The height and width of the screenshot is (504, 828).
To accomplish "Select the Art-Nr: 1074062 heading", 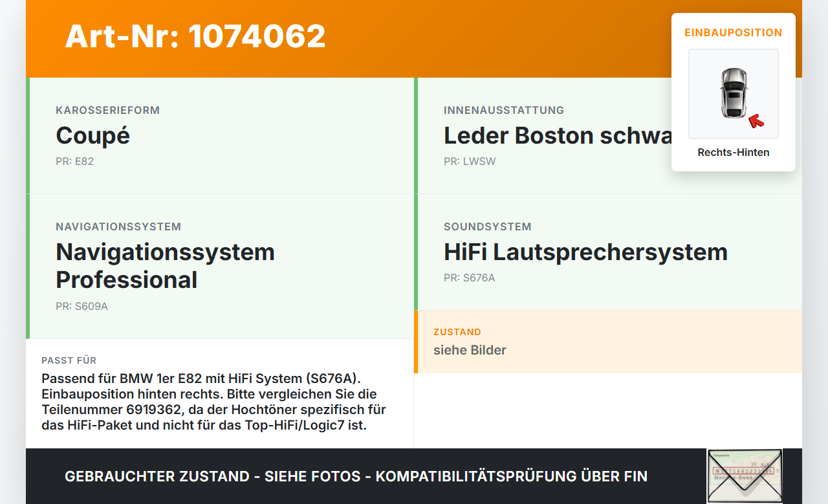I will pos(195,36).
